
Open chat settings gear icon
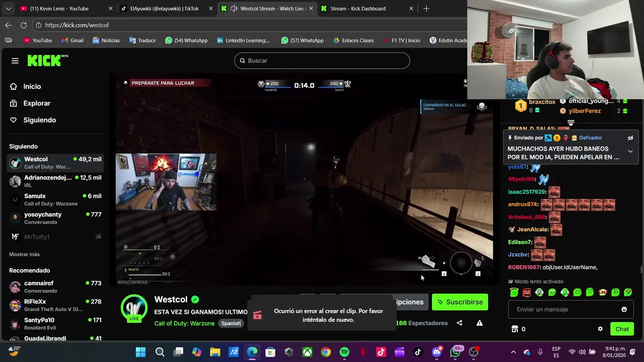point(600,329)
